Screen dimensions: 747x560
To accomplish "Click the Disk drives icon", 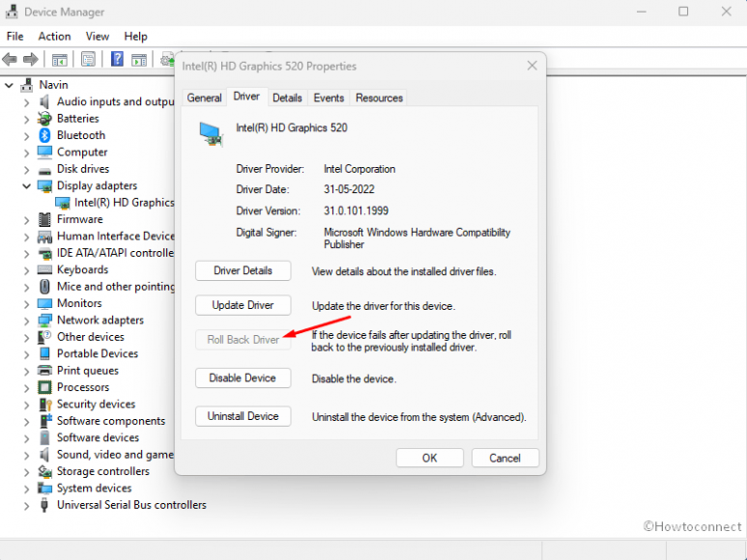I will pyautogui.click(x=44, y=170).
